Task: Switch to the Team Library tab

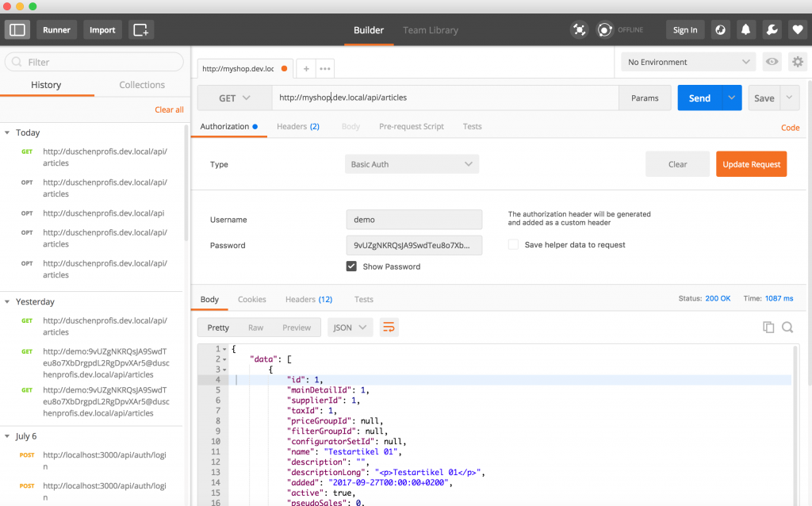Action: click(431, 30)
